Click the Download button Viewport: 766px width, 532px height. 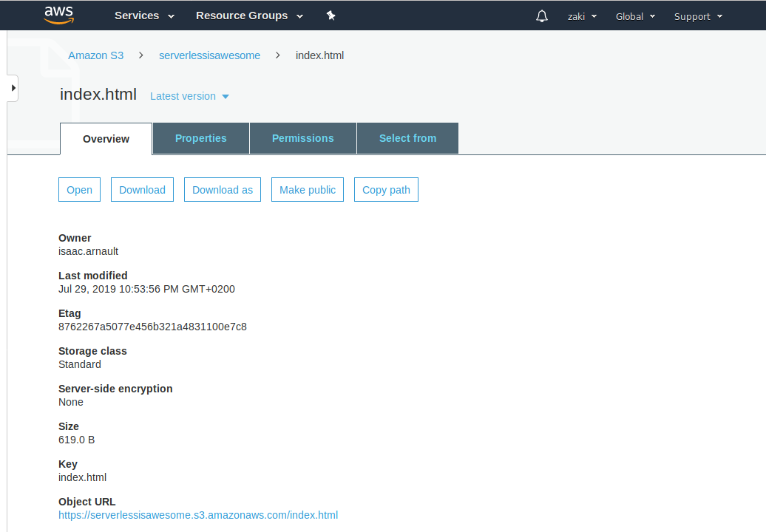click(142, 189)
